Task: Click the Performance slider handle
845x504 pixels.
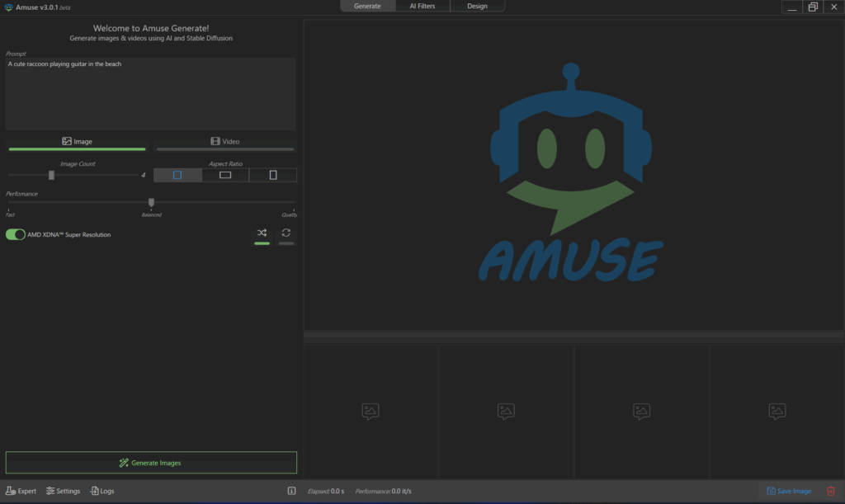Action: pyautogui.click(x=152, y=202)
